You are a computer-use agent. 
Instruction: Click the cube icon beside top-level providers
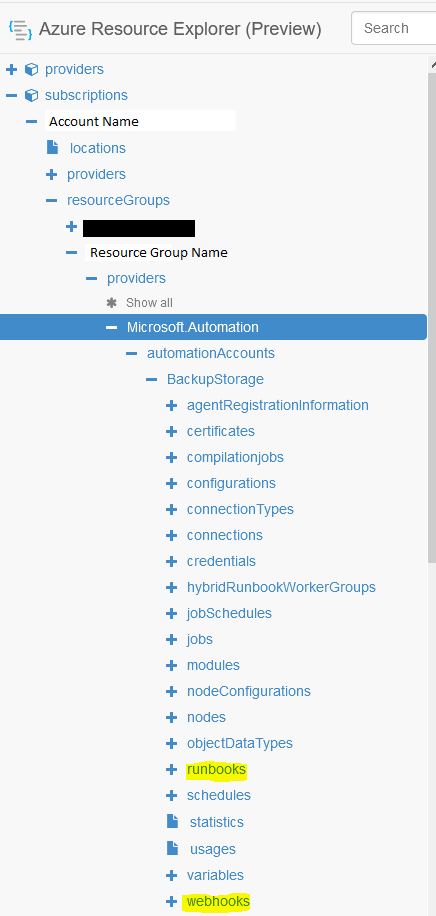(x=32, y=70)
